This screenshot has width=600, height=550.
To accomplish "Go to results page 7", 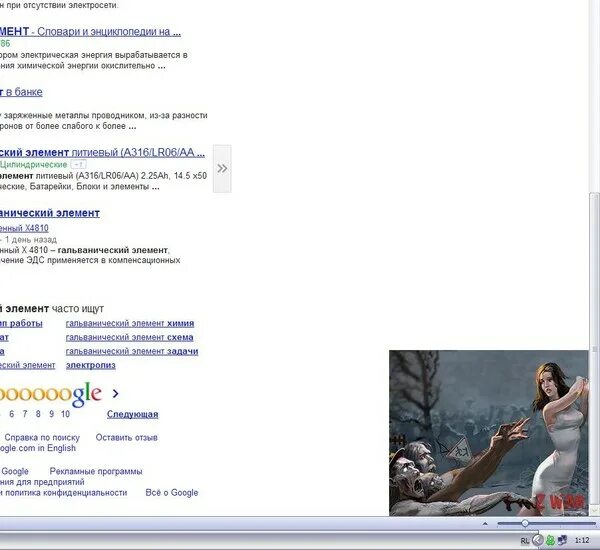I will point(25,414).
